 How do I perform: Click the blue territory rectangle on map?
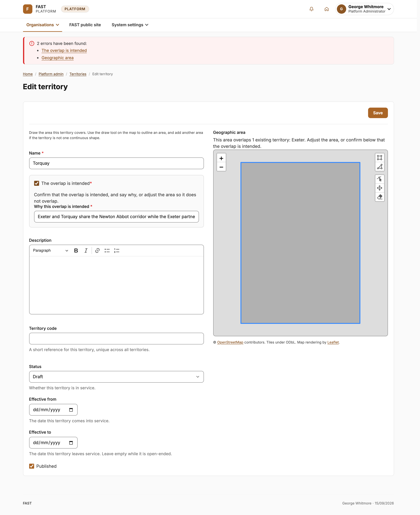point(300,243)
